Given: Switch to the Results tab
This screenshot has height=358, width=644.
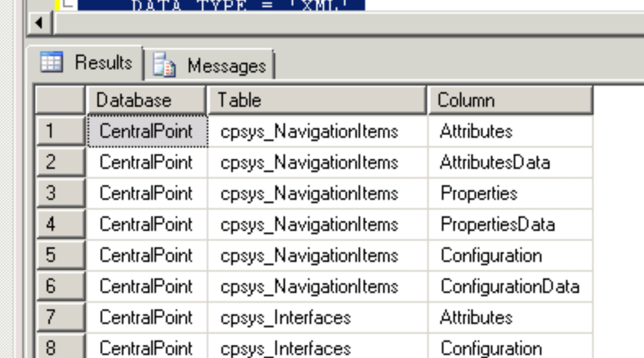Looking at the screenshot, I should [86, 63].
